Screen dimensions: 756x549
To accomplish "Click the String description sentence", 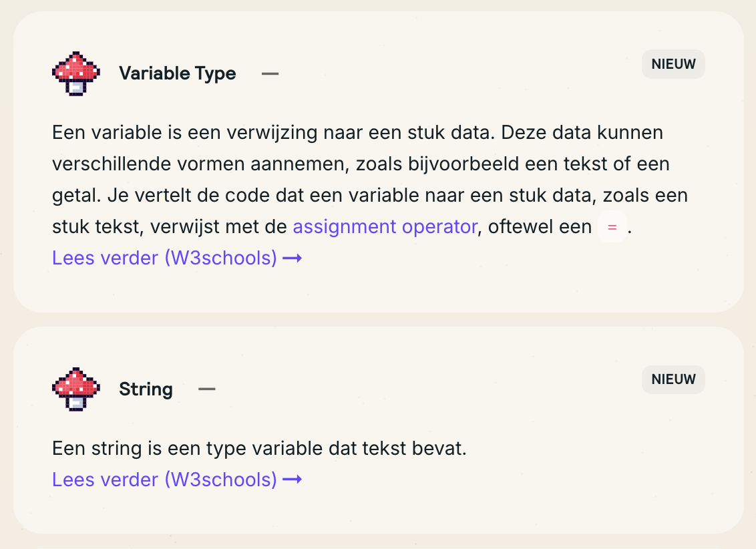I will click(259, 449).
